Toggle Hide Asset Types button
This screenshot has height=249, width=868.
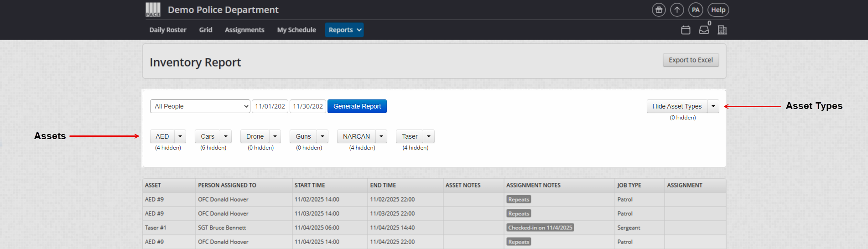(677, 106)
